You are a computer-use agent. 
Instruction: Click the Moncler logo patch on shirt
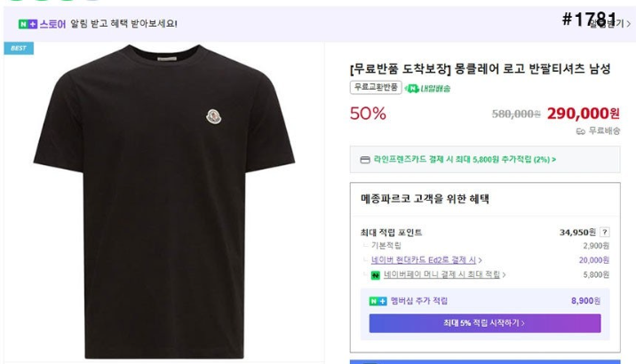pos(214,116)
